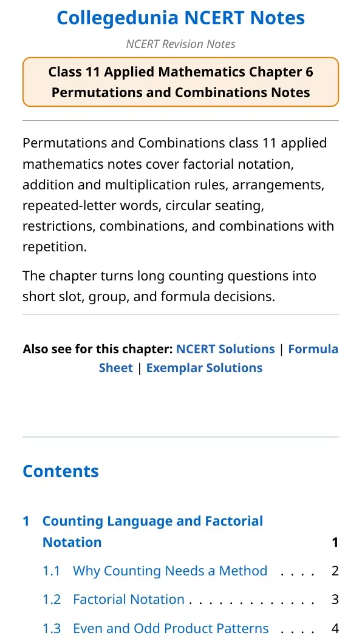Jump to section 1.3 Even and Odd Product Patterns
Screen dimensions: 362x644
point(171,628)
